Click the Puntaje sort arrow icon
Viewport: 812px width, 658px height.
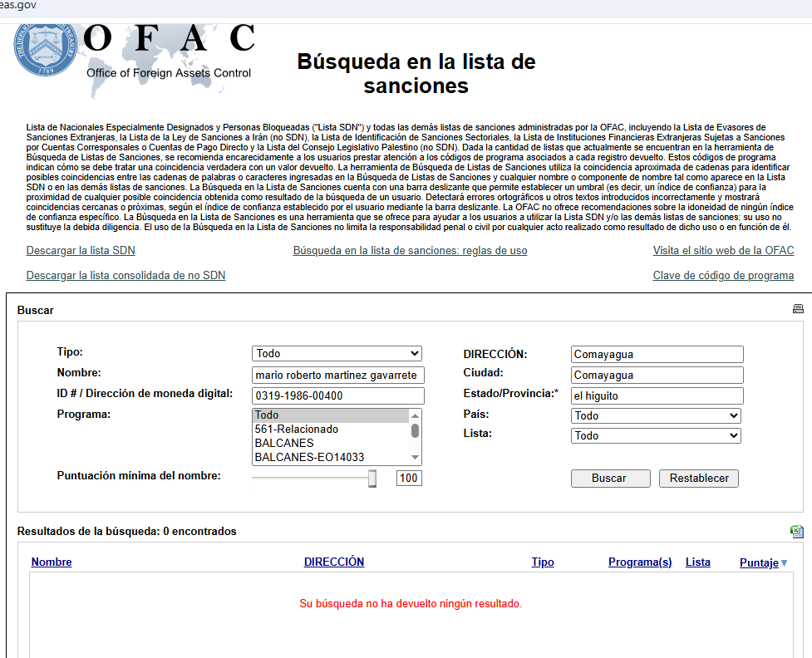[x=784, y=563]
